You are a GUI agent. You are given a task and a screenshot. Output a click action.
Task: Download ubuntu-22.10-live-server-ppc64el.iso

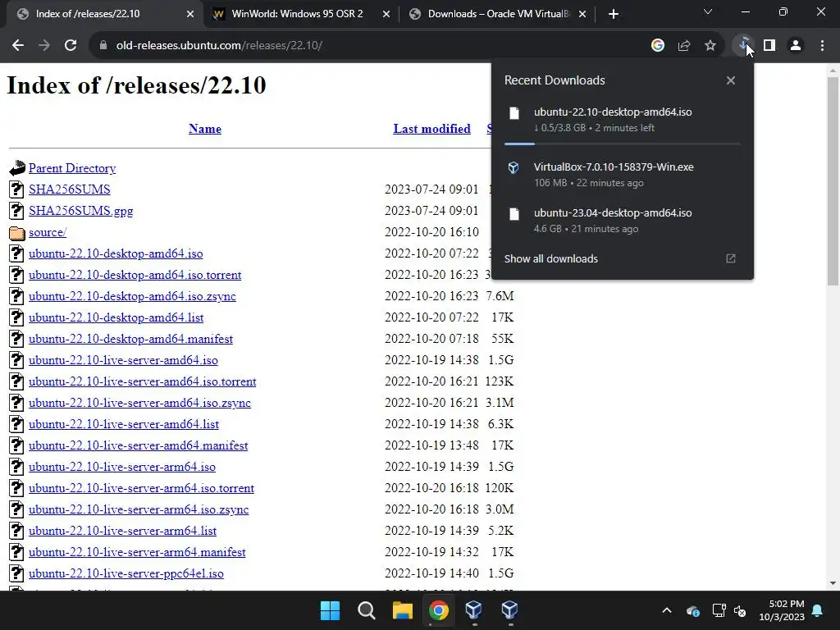126,573
